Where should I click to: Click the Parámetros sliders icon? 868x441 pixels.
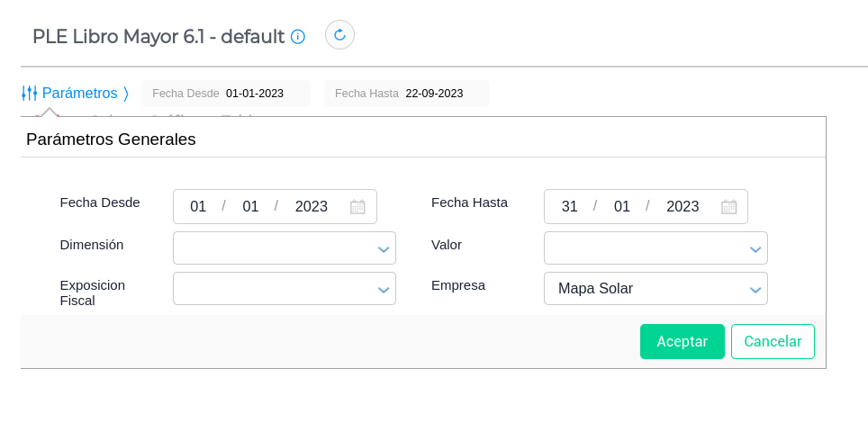click(x=30, y=93)
